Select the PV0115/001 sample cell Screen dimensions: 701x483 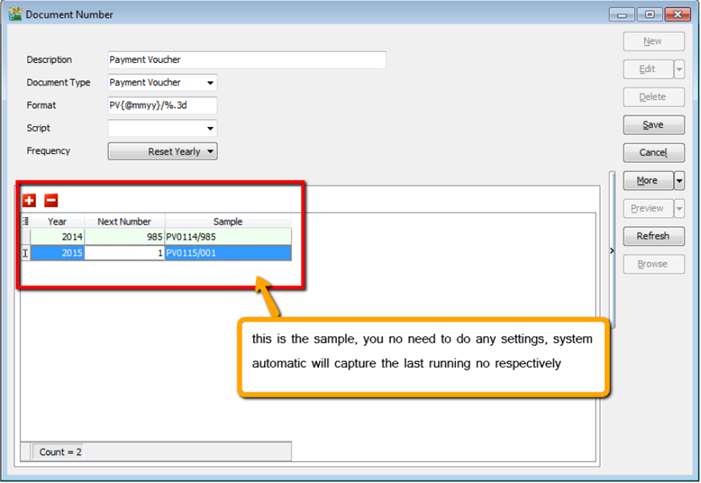[228, 253]
